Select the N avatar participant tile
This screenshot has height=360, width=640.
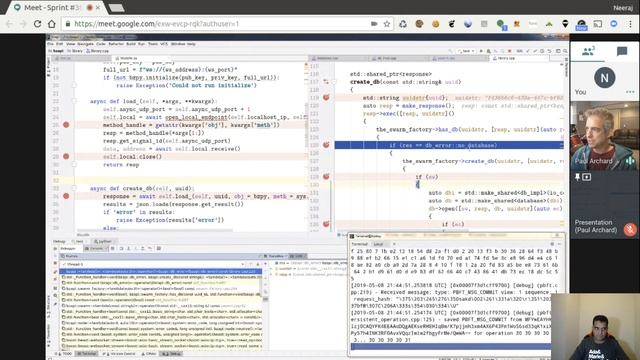(x=604, y=78)
